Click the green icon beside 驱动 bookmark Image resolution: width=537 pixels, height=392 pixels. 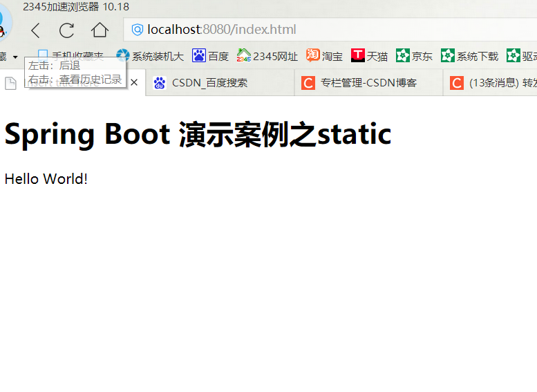click(x=514, y=55)
